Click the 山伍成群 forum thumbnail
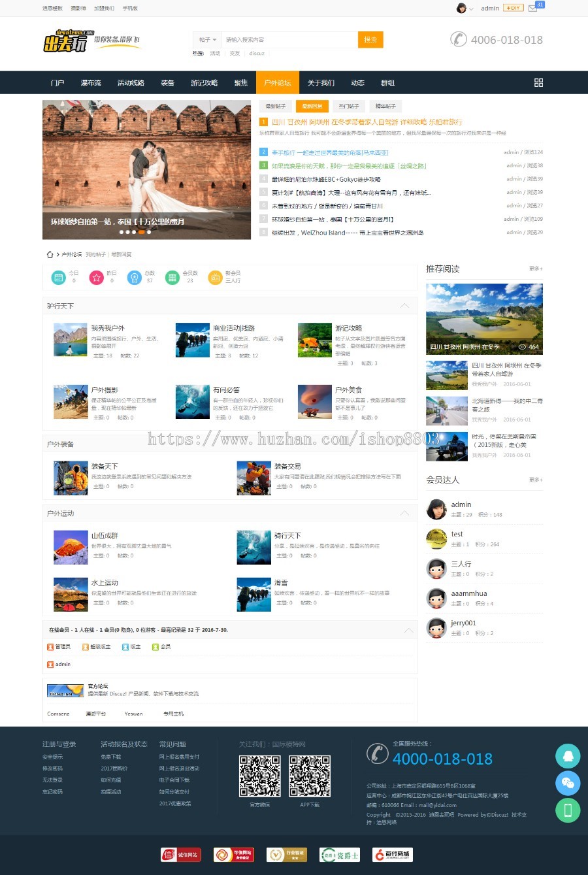The width and height of the screenshot is (588, 875). click(x=71, y=547)
